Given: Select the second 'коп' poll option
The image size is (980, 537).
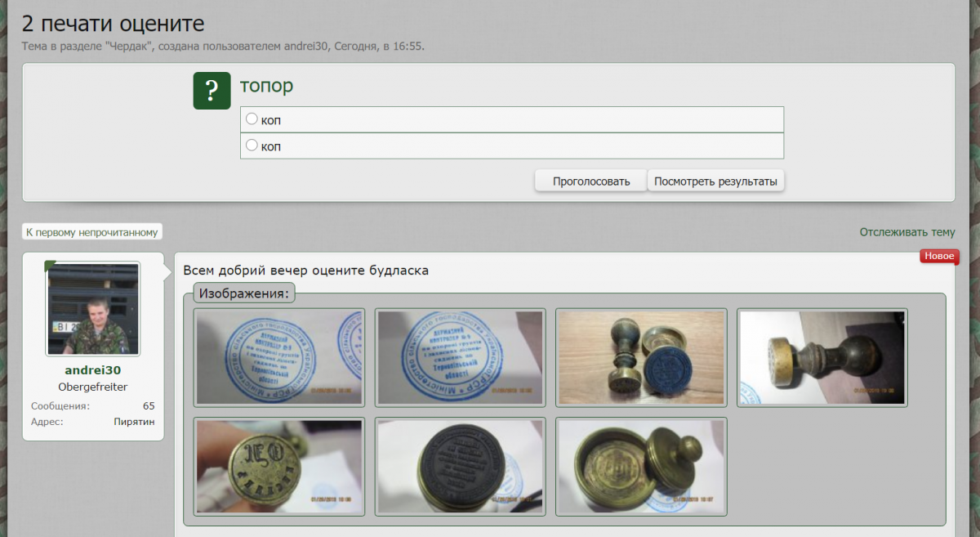Looking at the screenshot, I should click(x=252, y=145).
